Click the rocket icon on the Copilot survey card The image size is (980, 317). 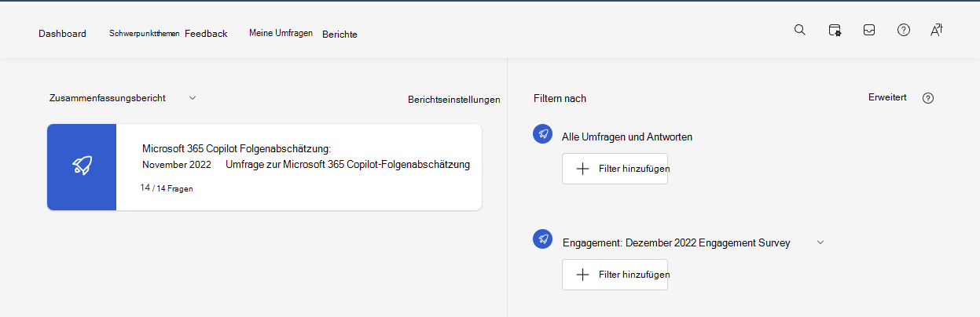(82, 166)
